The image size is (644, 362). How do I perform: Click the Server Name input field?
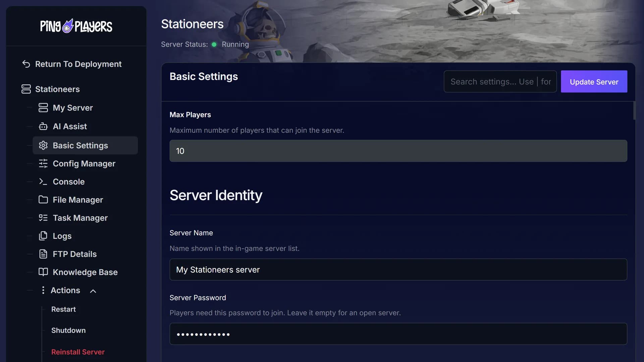398,269
